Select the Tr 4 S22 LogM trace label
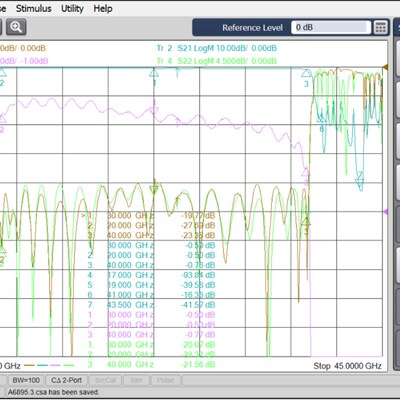The width and height of the screenshot is (400, 400). (x=217, y=61)
